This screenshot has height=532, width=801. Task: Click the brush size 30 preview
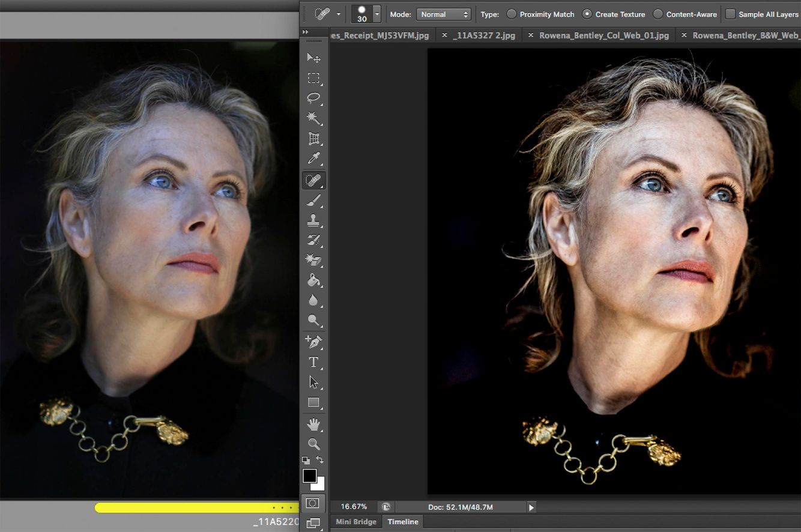361,14
